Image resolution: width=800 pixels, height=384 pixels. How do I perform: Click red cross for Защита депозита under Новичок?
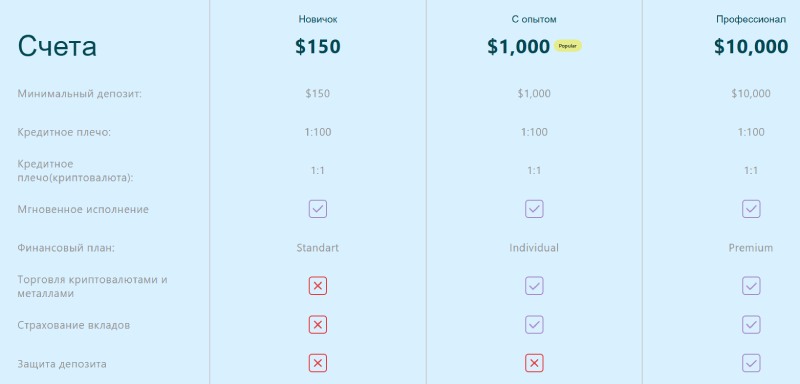point(317,364)
